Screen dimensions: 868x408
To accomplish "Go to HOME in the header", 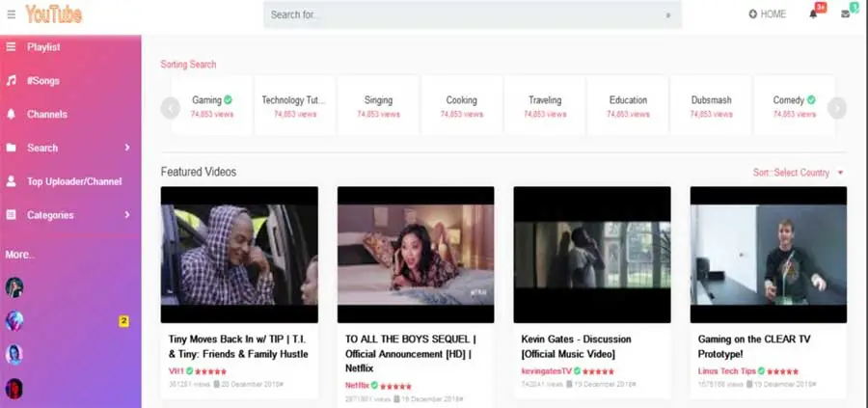I will [x=773, y=14].
